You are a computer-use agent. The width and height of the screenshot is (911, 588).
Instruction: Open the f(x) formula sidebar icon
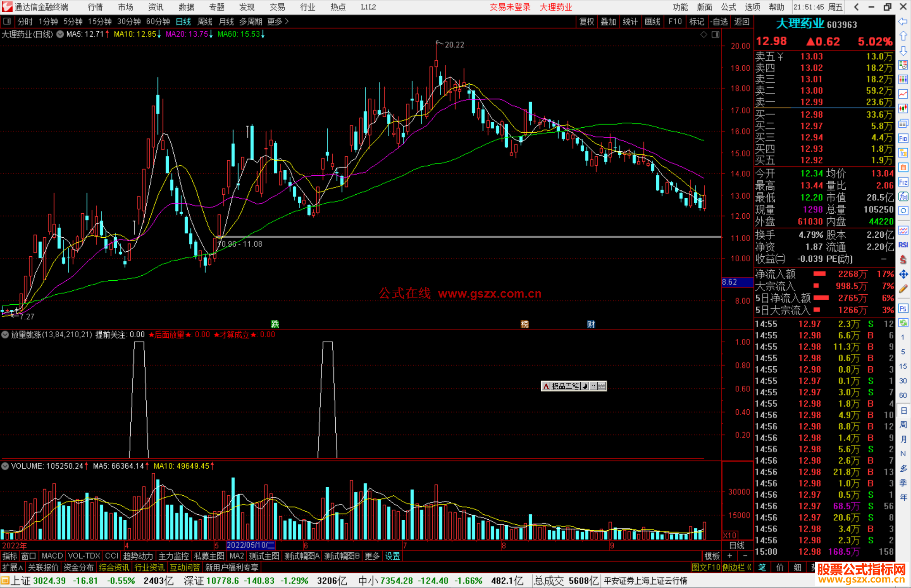click(x=903, y=196)
